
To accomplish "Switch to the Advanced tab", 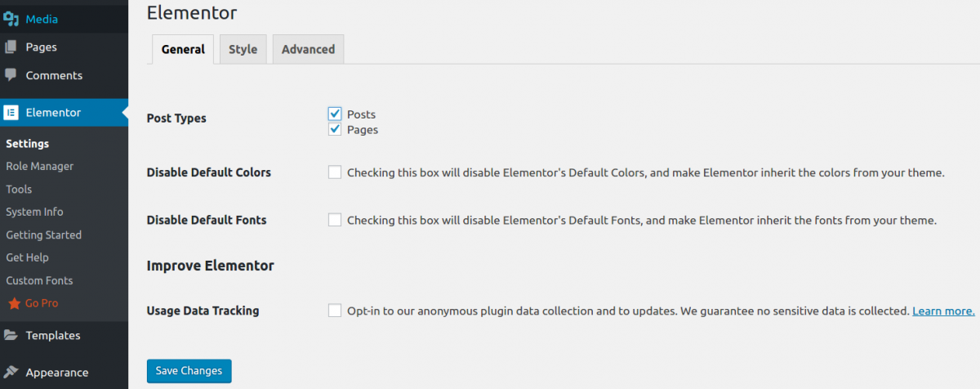I will 308,49.
